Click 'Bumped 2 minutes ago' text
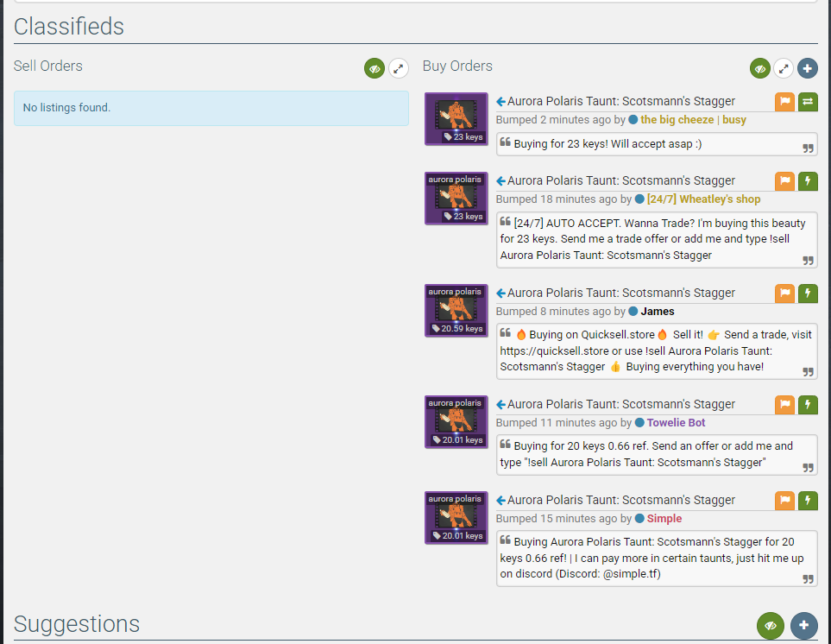Image resolution: width=831 pixels, height=644 pixels. pyautogui.click(x=553, y=120)
